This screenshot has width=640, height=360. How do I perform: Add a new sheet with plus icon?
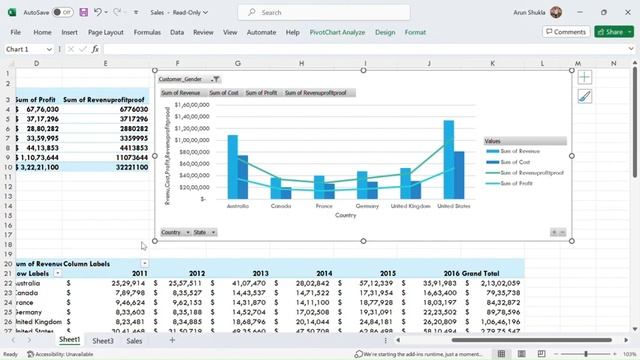(x=172, y=340)
